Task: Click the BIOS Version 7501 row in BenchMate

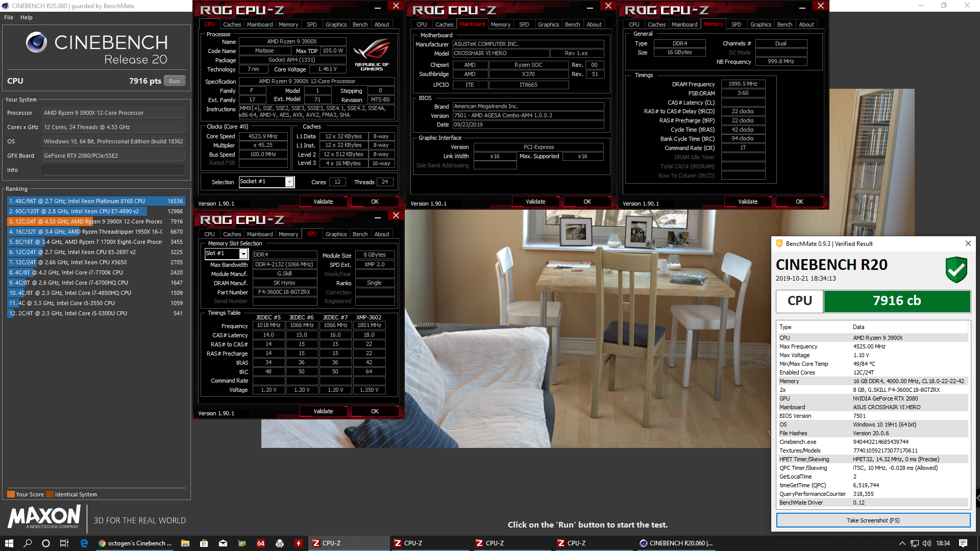Action: tap(872, 416)
